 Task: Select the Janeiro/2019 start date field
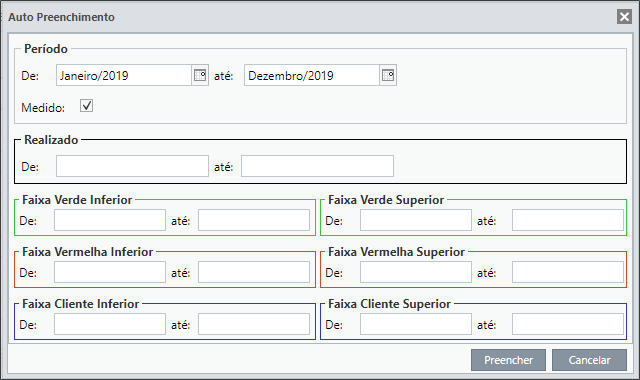click(x=124, y=75)
